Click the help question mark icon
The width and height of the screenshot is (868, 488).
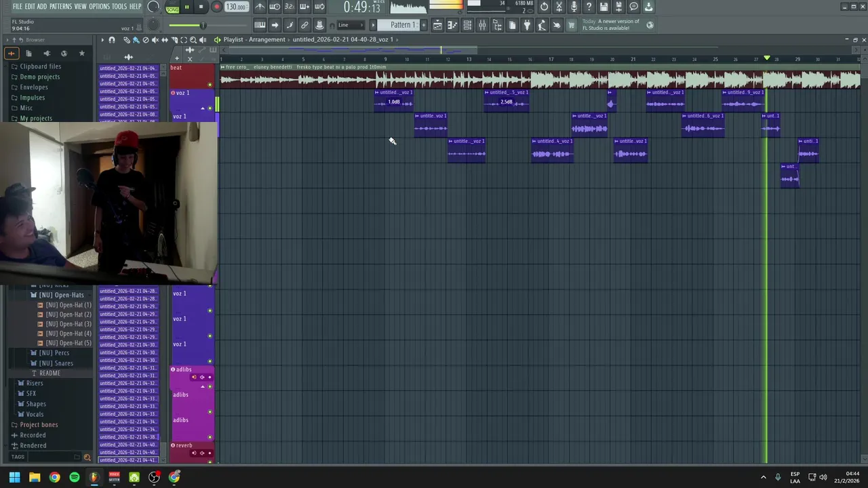589,7
